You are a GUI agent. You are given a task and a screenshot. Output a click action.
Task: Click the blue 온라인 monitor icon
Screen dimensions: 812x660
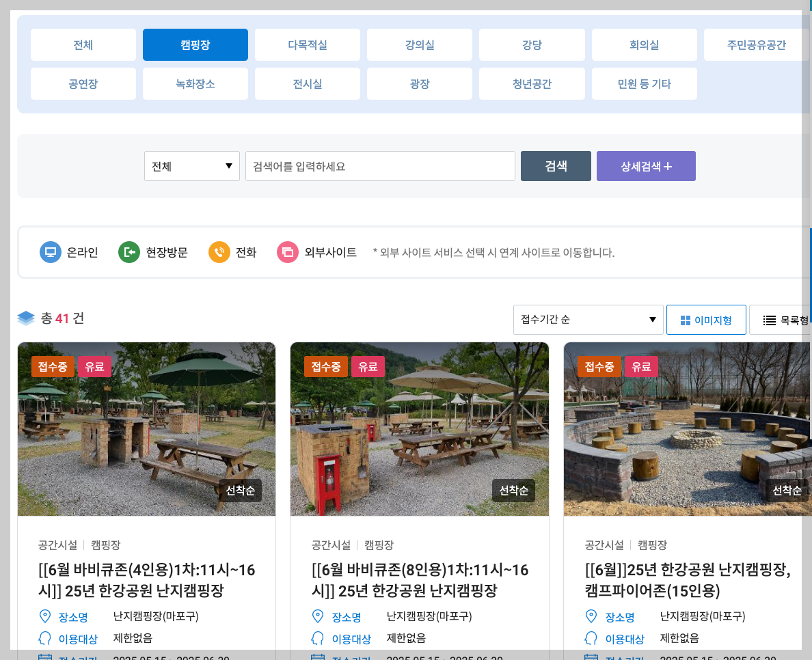pos(50,252)
